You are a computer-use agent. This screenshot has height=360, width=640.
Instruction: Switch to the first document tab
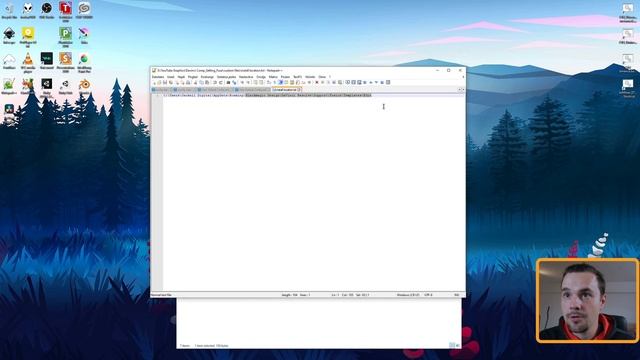(162, 89)
